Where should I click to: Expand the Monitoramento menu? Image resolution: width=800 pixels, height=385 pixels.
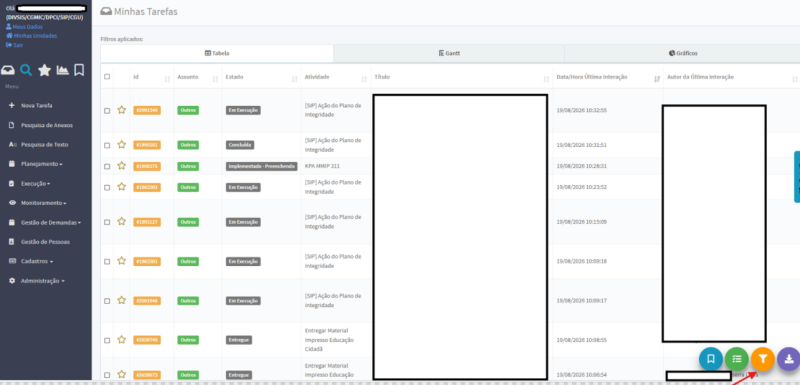(x=44, y=203)
